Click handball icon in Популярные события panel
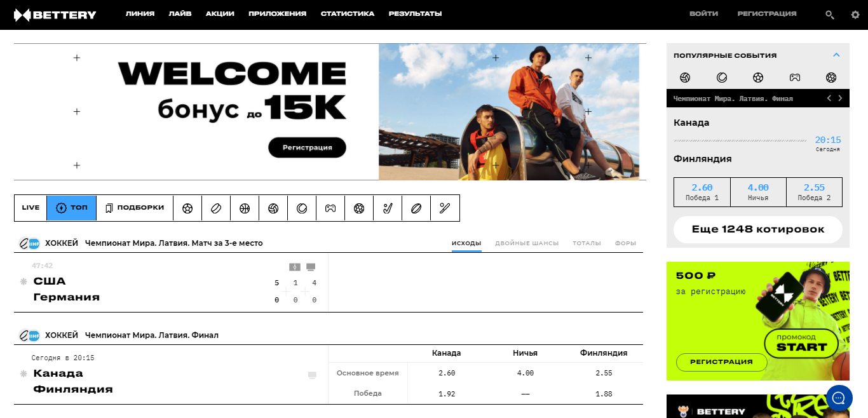Screen dimensions: 868x418 click(831, 78)
